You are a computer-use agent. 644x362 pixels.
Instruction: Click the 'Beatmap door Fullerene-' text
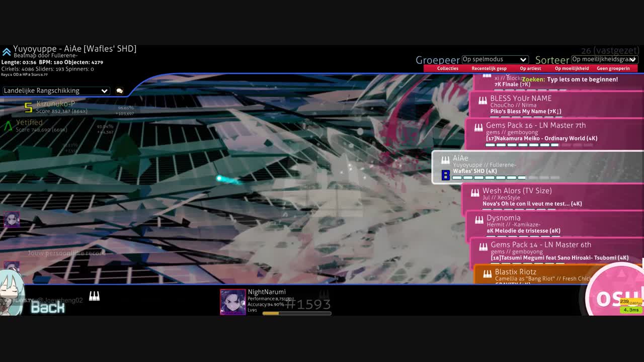click(46, 56)
